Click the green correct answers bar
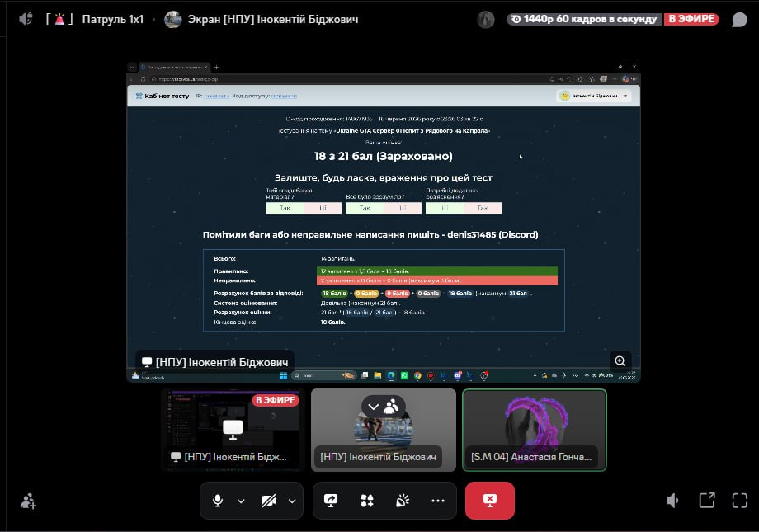This screenshot has height=532, width=759. (437, 271)
